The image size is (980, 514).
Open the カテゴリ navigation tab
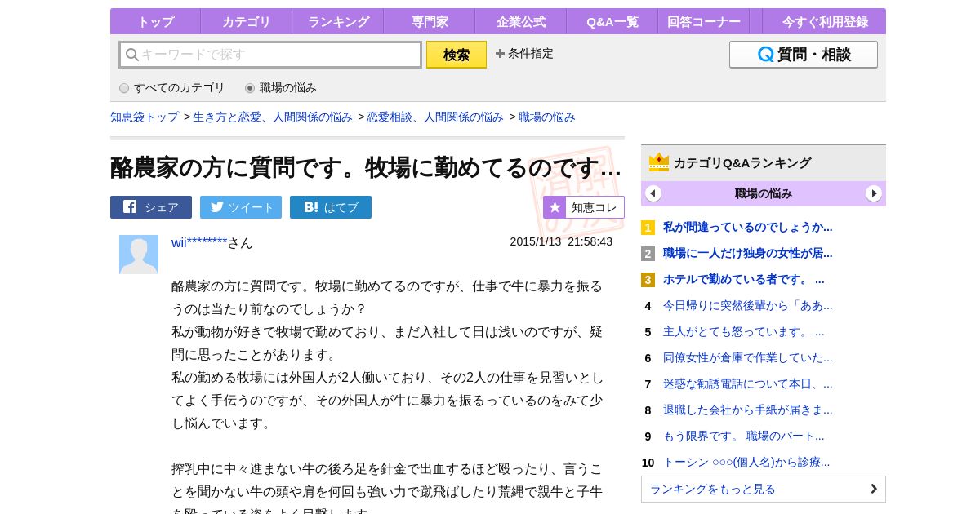point(246,22)
